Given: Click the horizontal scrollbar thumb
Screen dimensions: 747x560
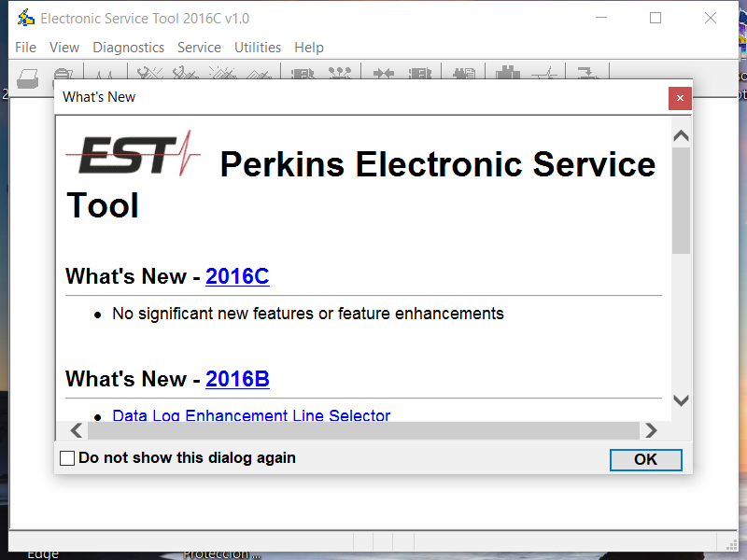Looking at the screenshot, I should coord(363,430).
